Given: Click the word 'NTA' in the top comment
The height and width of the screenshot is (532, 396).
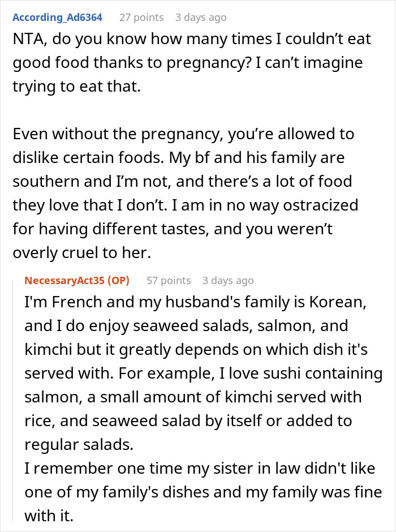Looking at the screenshot, I should coord(27,40).
